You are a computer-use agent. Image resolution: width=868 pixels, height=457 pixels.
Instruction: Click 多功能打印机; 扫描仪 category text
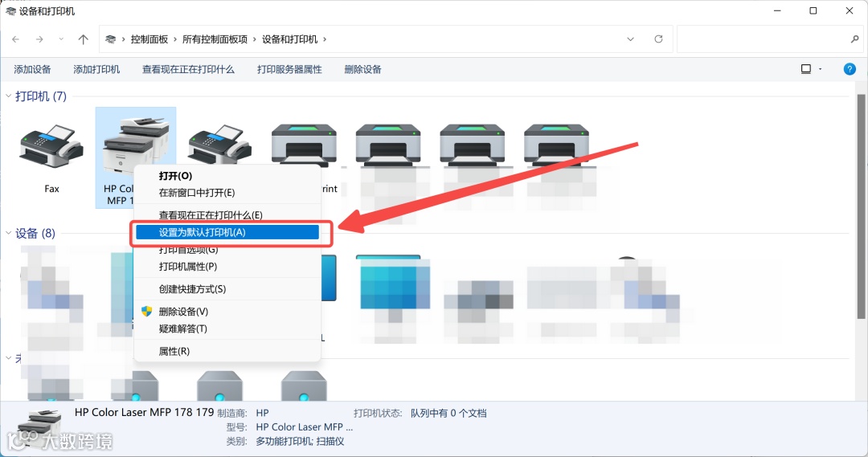coord(300,441)
